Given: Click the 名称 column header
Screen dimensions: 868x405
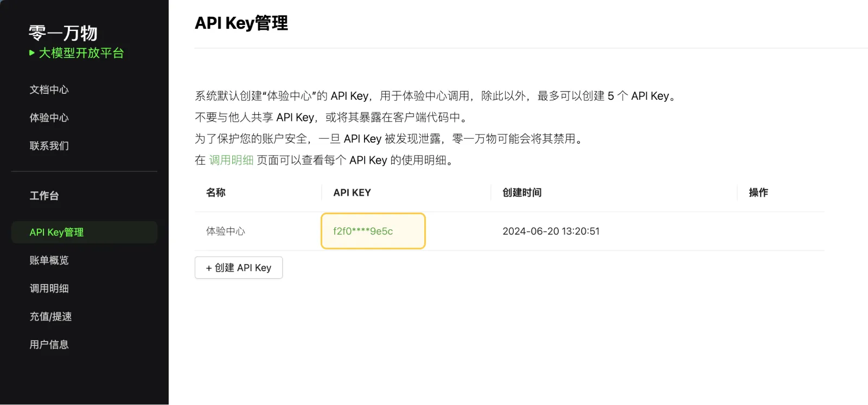Looking at the screenshot, I should [x=215, y=192].
